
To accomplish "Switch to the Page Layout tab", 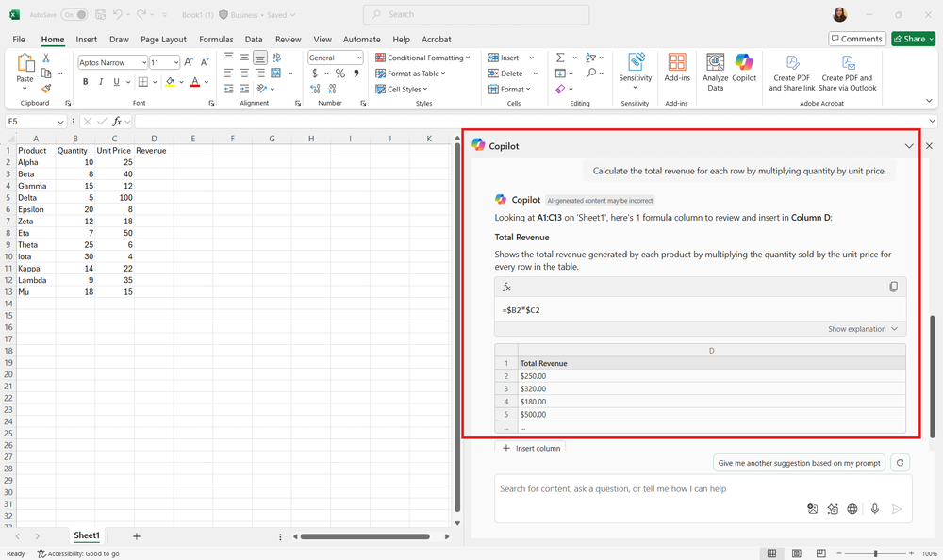I will tap(163, 40).
